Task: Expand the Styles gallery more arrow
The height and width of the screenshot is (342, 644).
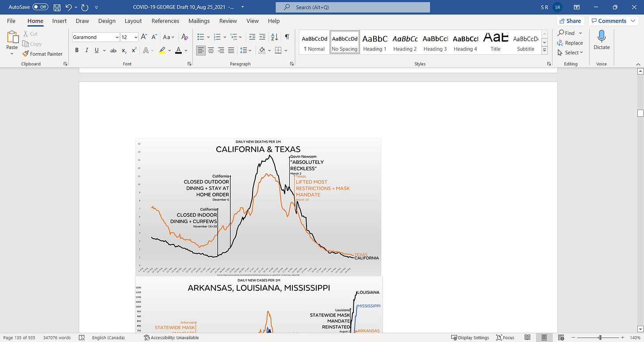Action: (x=544, y=51)
